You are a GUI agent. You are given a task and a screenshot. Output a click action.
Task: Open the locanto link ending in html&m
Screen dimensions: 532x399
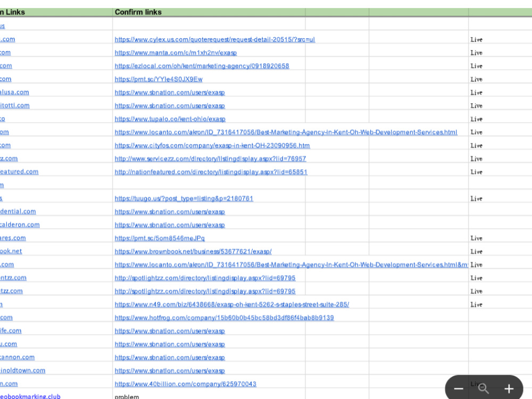pos(292,264)
